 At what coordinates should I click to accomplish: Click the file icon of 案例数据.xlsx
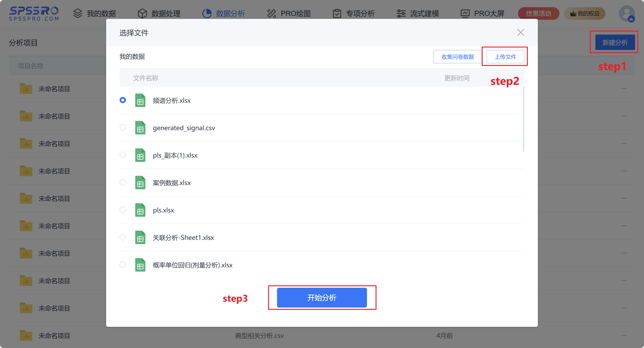140,183
